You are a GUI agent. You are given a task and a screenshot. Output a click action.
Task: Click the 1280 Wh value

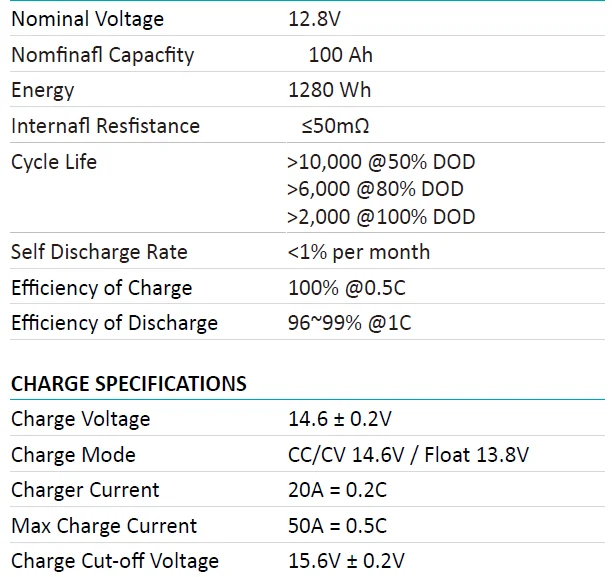tap(329, 90)
